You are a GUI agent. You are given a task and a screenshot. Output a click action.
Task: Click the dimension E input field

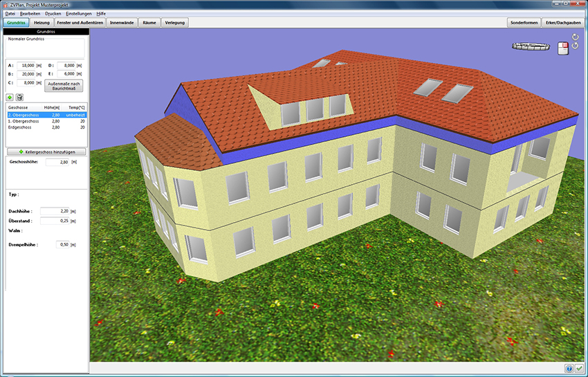click(66, 74)
